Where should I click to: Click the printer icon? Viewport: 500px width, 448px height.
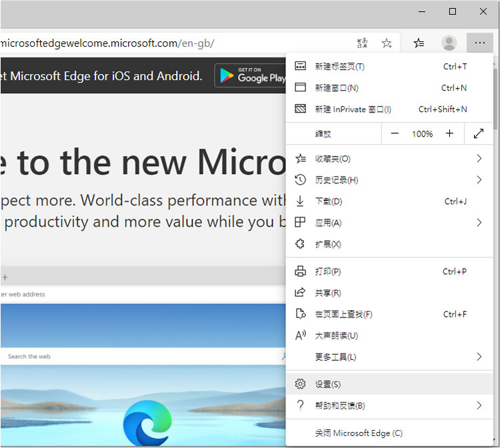click(x=300, y=271)
